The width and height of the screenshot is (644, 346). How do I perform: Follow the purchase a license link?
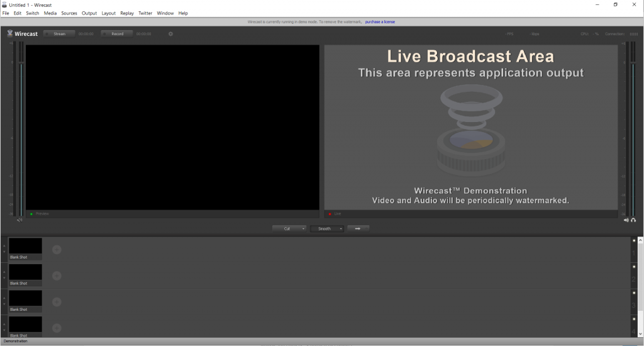click(x=380, y=22)
